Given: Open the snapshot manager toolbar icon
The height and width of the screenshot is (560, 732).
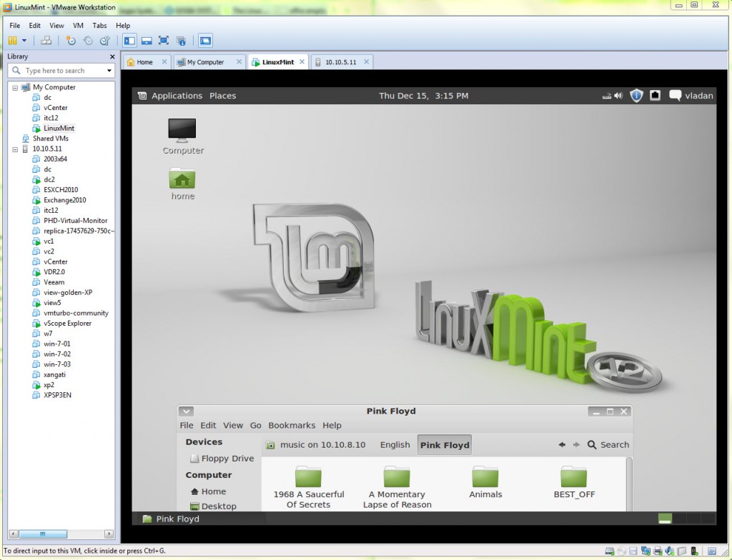Looking at the screenshot, I should click(x=105, y=41).
